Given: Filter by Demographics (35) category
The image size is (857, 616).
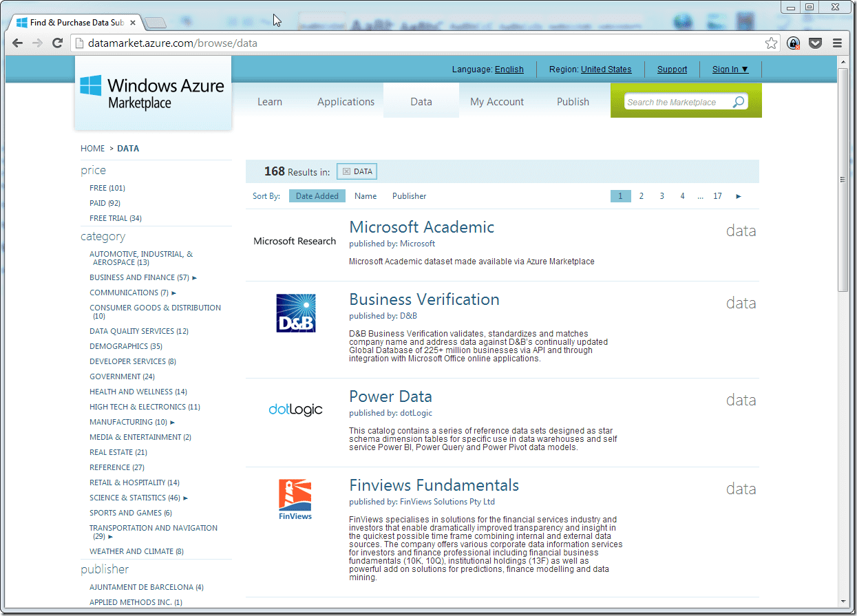Looking at the screenshot, I should click(x=126, y=346).
